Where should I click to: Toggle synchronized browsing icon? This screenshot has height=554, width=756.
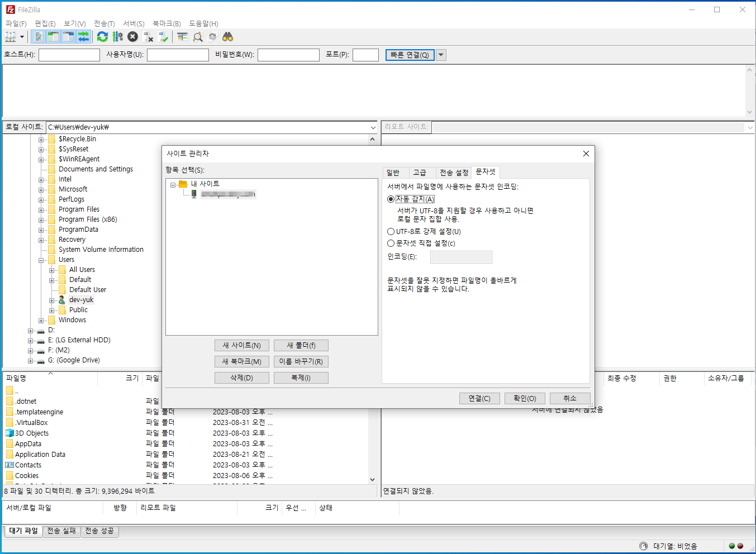(x=212, y=37)
